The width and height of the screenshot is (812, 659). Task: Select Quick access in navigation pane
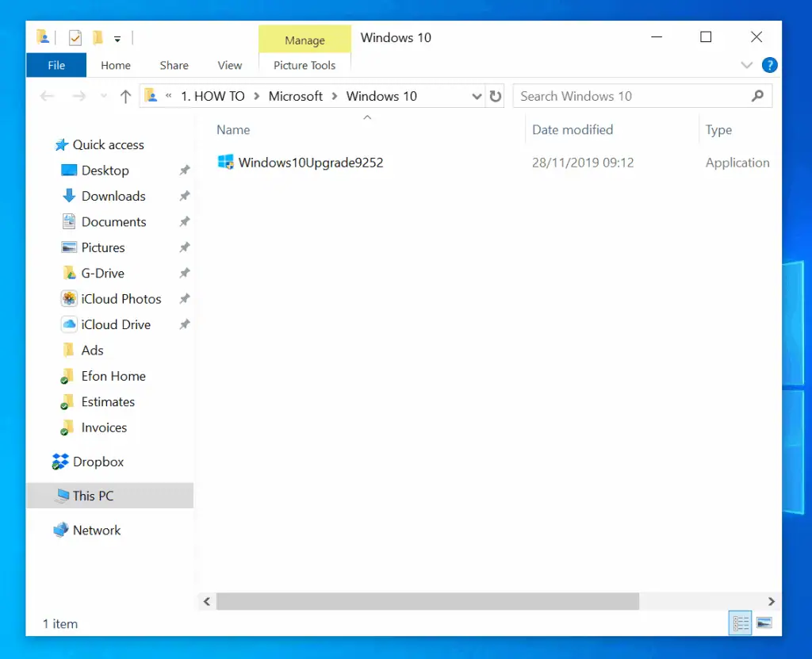[x=108, y=145]
